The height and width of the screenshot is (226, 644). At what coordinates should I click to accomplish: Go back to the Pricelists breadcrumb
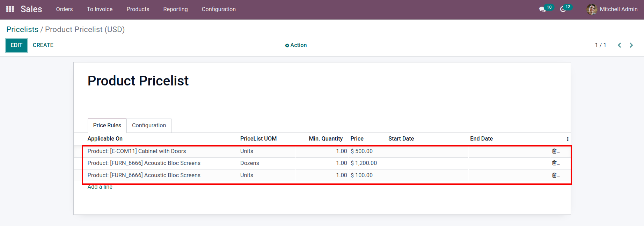22,30
